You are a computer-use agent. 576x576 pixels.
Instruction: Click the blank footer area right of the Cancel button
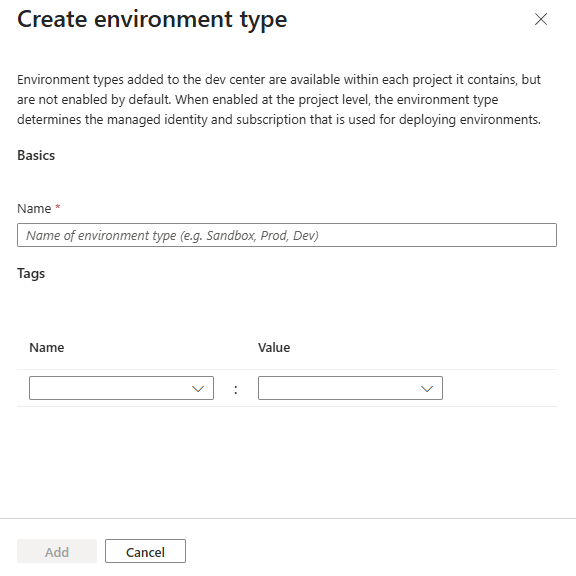click(381, 551)
